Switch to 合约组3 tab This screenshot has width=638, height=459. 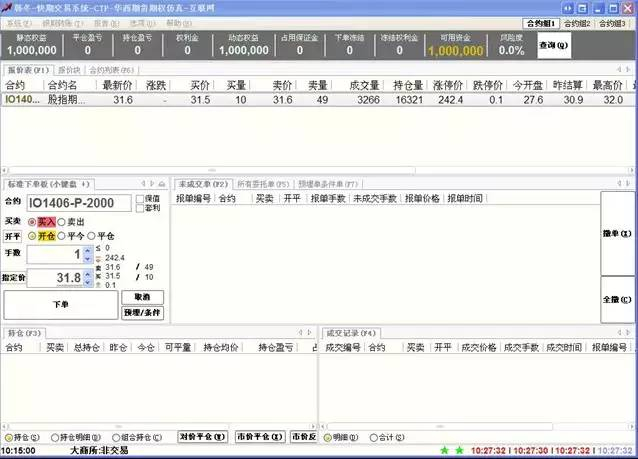coord(612,24)
